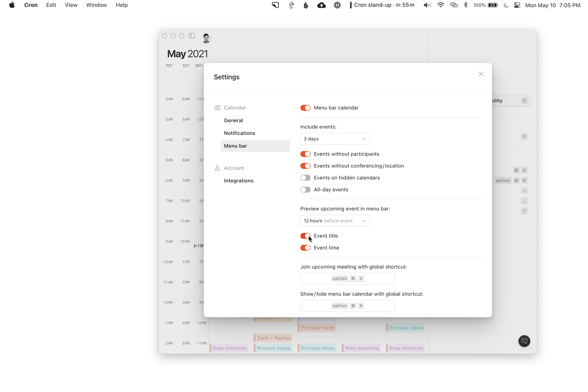The width and height of the screenshot is (588, 392).
Task: Disable the Menu bar calendar toggle
Action: pyautogui.click(x=305, y=108)
